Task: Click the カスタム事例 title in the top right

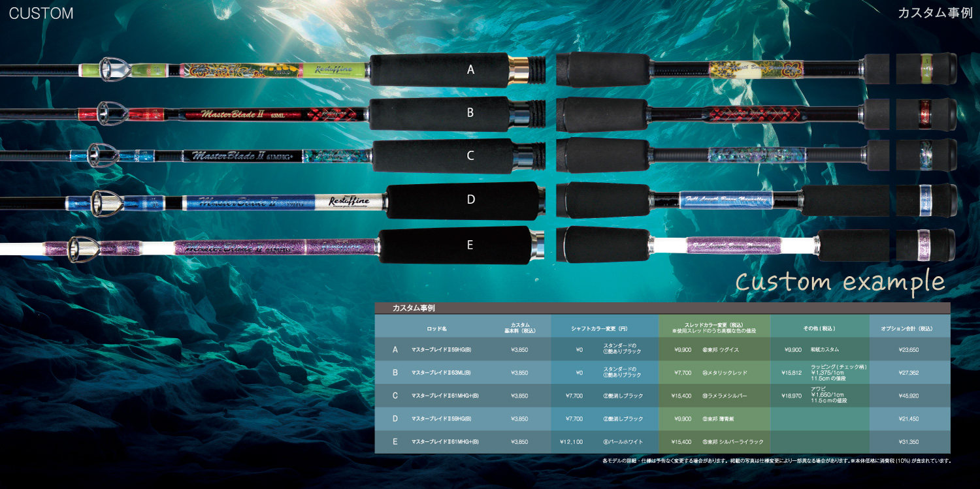Action: pos(935,13)
